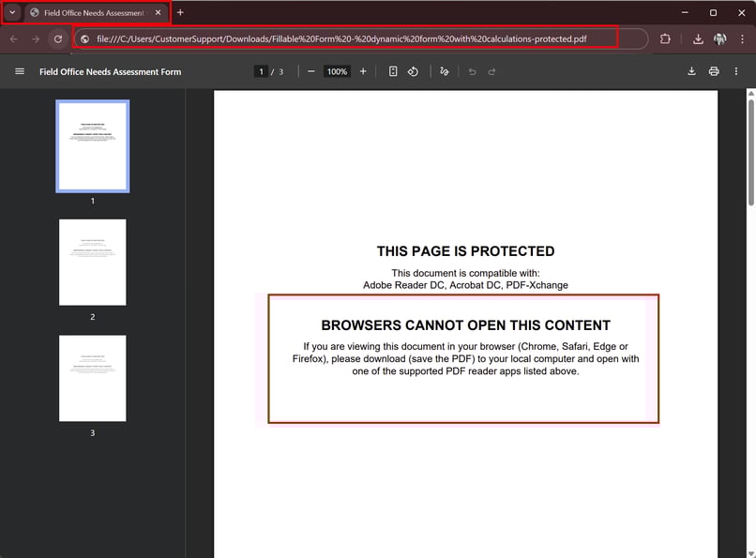The image size is (756, 558).
Task: Toggle the PDF sidebar menu icon
Action: click(x=20, y=72)
